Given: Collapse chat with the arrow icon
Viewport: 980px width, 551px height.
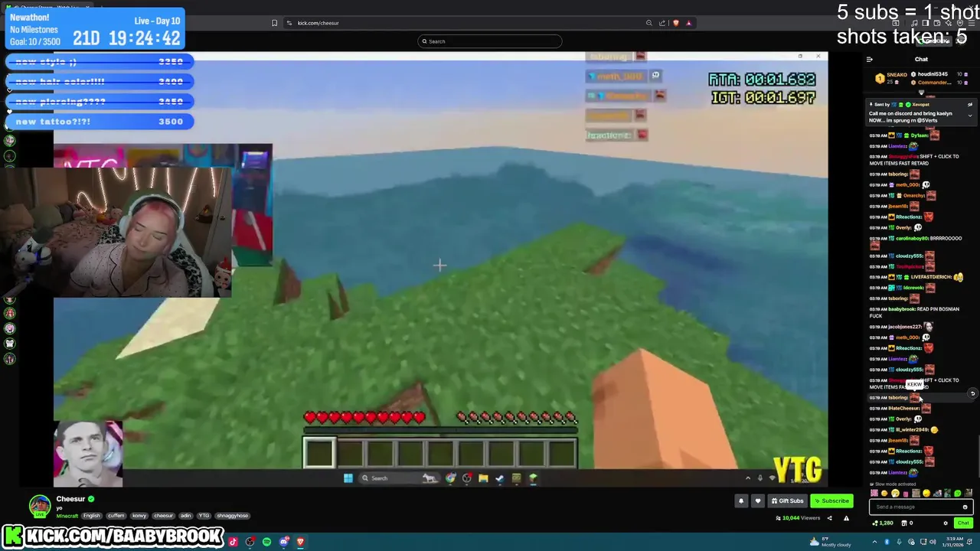Looking at the screenshot, I should tap(870, 59).
